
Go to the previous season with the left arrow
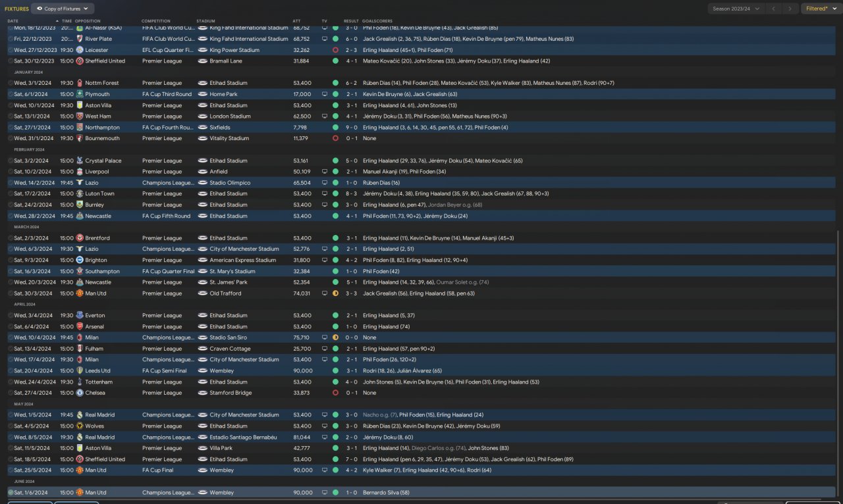pos(775,9)
